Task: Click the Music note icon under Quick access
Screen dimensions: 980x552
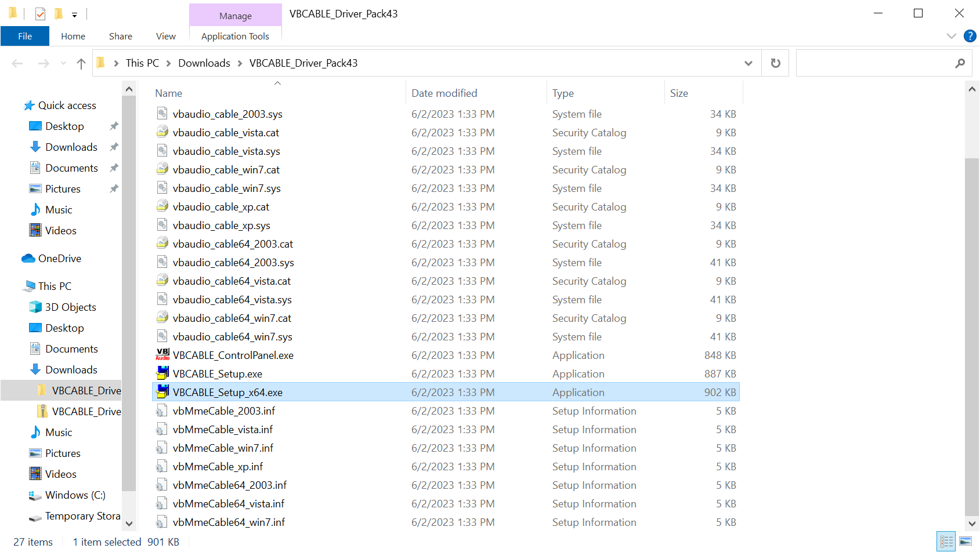Action: coord(35,209)
